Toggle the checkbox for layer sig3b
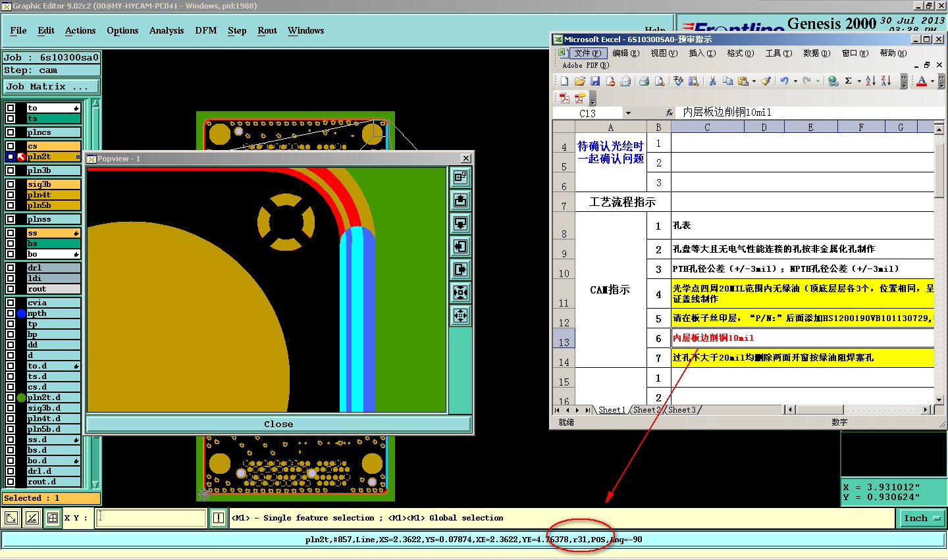The height and width of the screenshot is (560, 948). click(x=11, y=184)
